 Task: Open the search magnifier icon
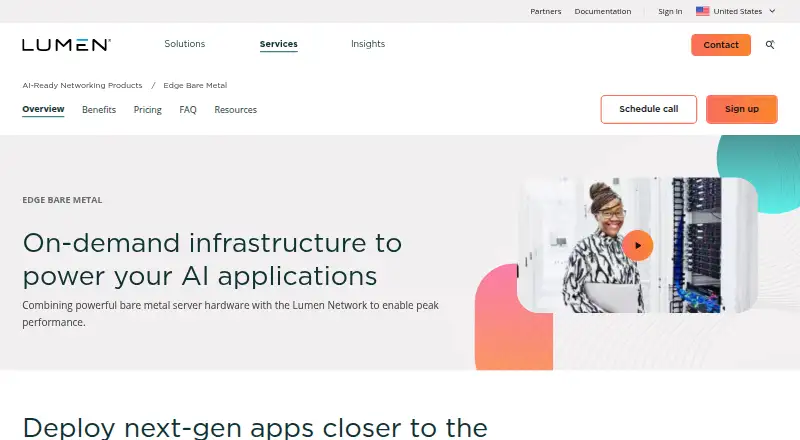point(770,45)
